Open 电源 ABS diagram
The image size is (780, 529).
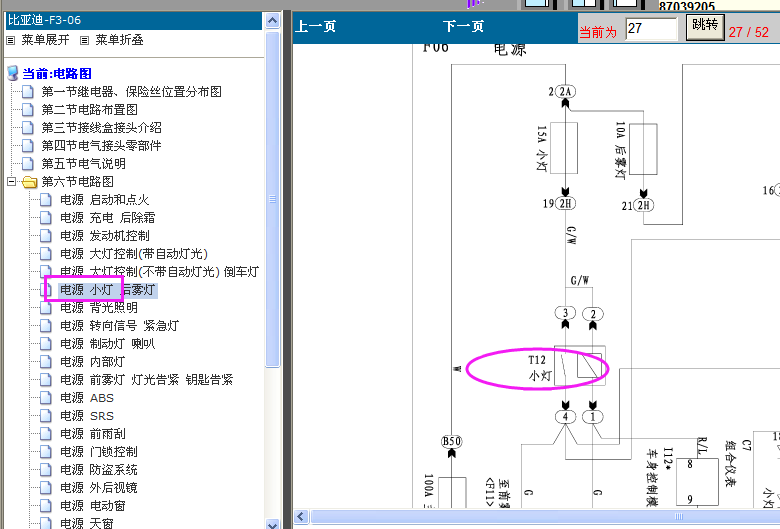point(87,398)
